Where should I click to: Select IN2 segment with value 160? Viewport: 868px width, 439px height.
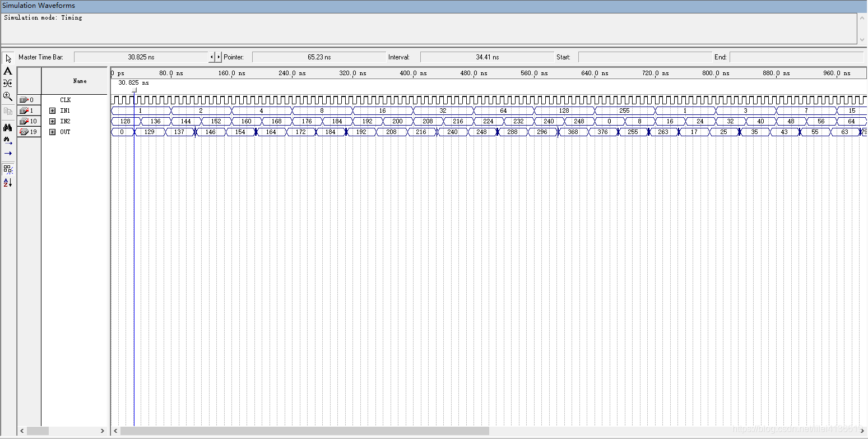coord(246,121)
